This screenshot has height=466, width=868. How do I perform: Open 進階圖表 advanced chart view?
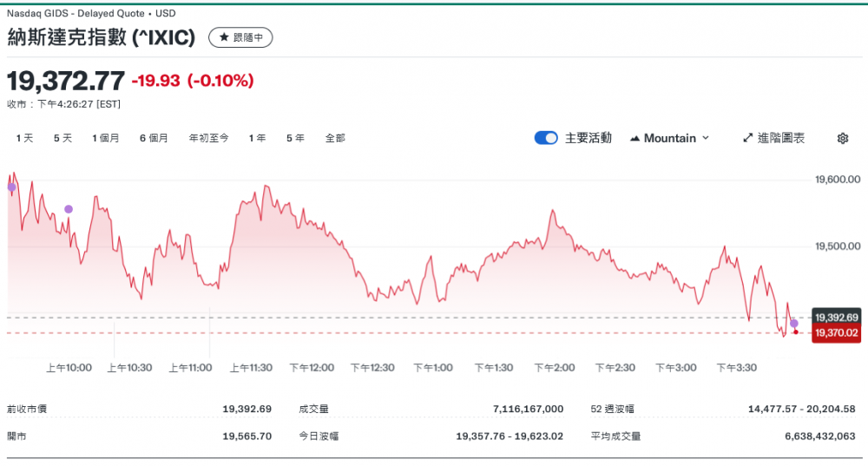pos(774,138)
